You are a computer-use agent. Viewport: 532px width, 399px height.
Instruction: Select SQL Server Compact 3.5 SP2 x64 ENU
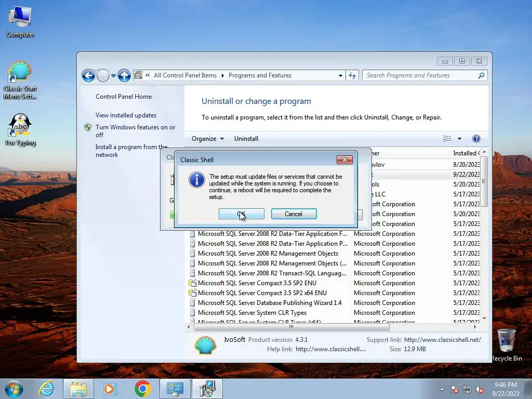point(334,293)
